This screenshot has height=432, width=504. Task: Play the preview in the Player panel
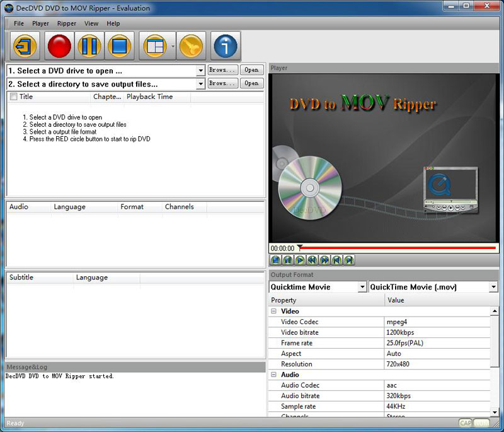300,260
